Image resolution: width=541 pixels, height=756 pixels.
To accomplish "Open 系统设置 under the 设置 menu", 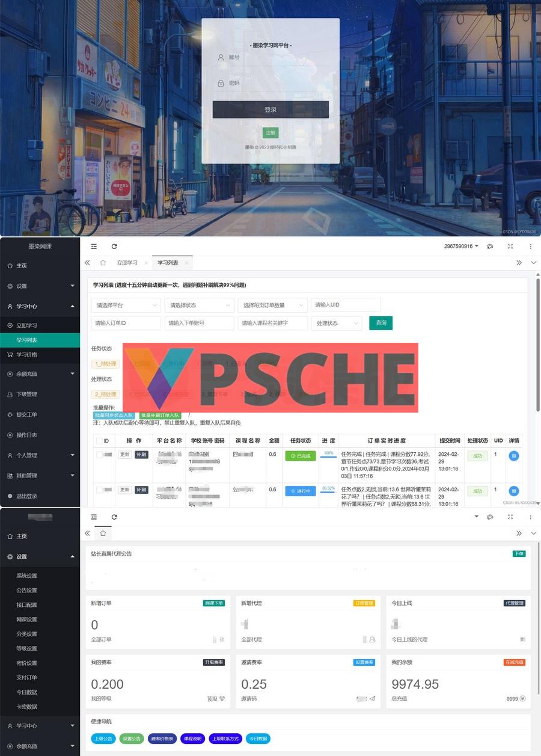I will point(27,576).
